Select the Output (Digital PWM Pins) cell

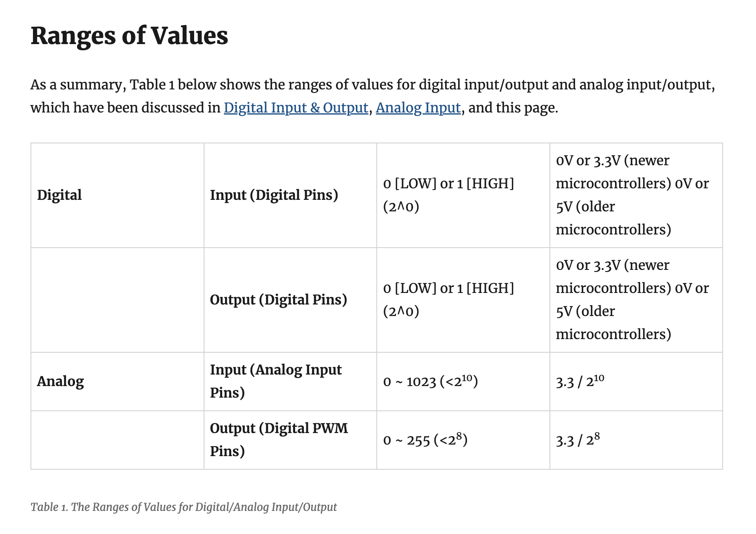pyautogui.click(x=279, y=440)
